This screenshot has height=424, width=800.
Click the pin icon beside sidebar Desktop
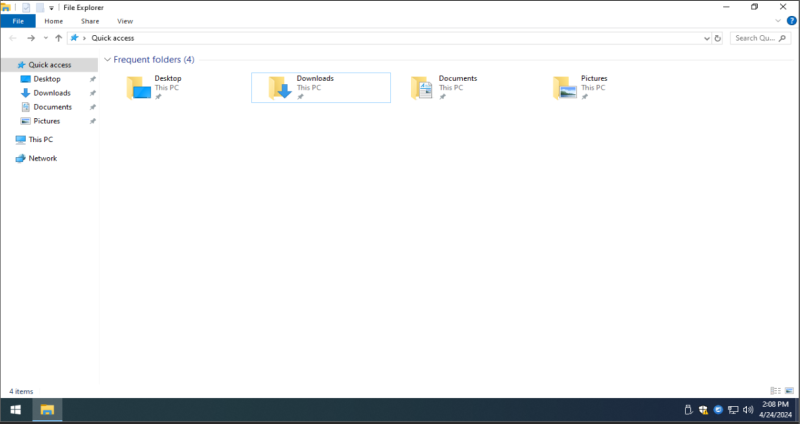click(92, 79)
